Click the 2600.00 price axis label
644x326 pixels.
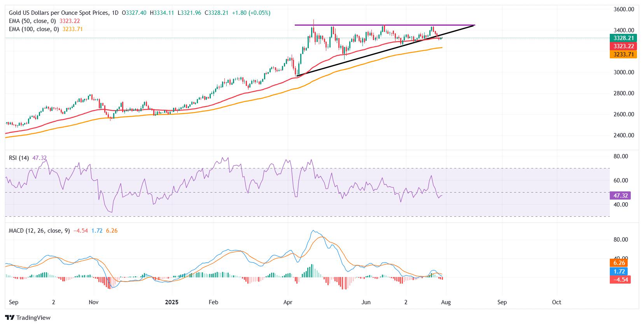point(624,114)
